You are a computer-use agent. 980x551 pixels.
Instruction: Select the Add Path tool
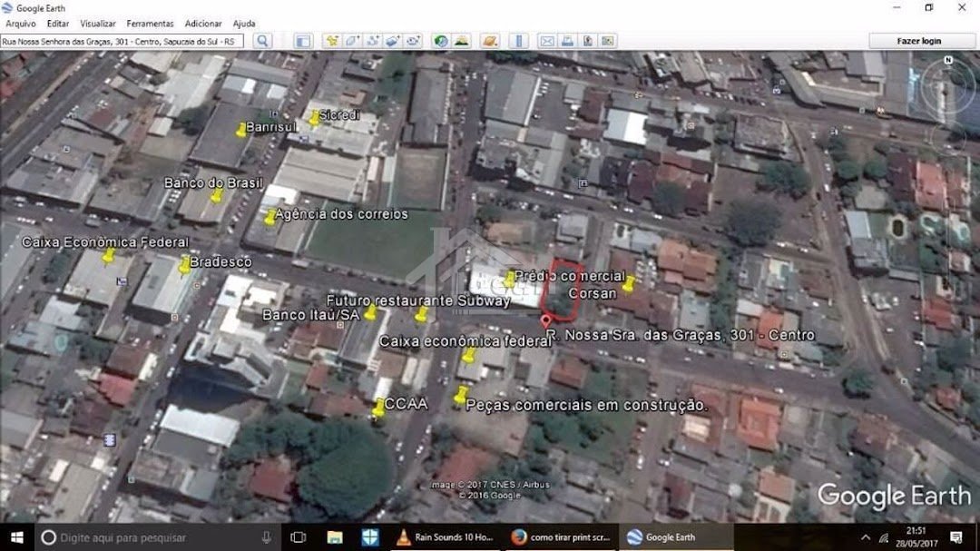tap(373, 41)
